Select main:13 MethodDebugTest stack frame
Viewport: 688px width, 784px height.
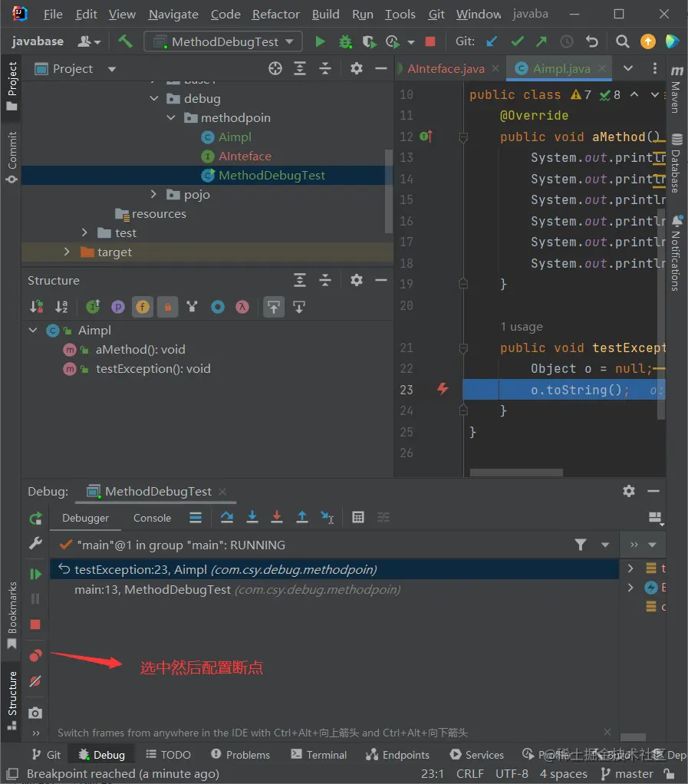(334, 589)
